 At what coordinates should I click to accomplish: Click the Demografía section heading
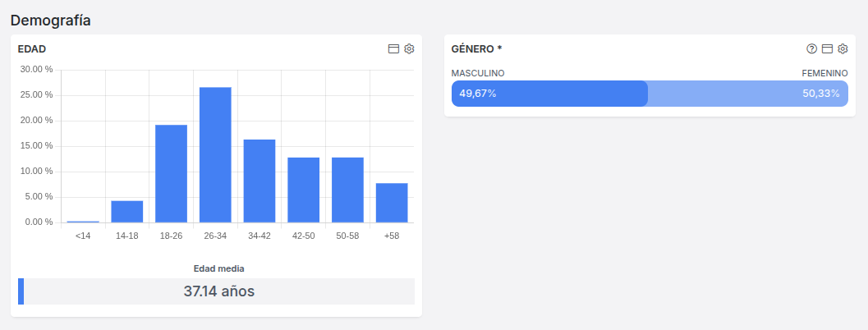[50, 21]
